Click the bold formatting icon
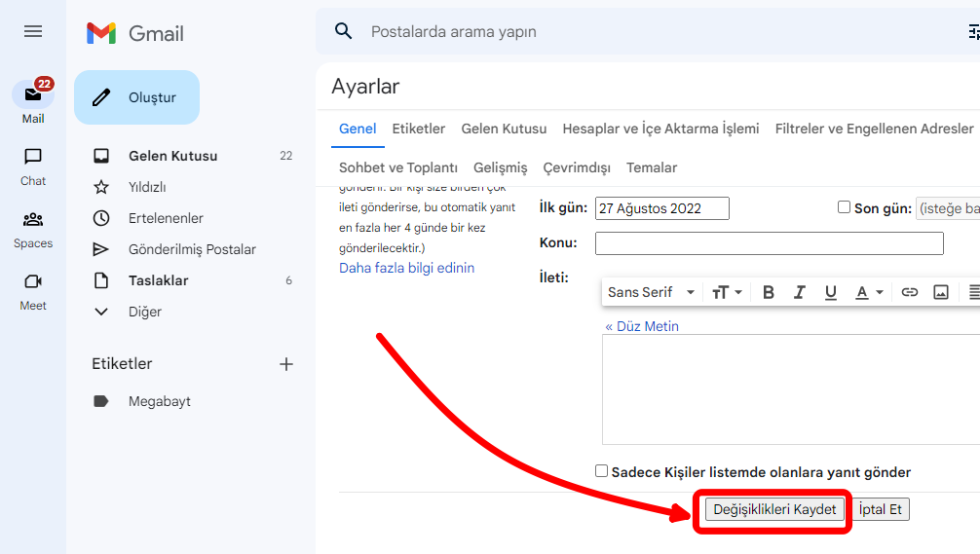The height and width of the screenshot is (554, 980). tap(769, 292)
